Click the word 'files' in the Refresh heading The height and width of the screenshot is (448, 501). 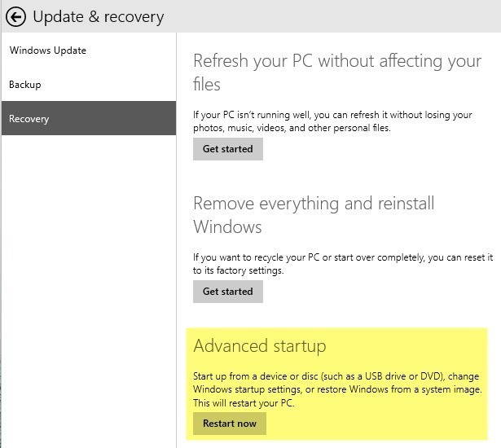pos(207,84)
